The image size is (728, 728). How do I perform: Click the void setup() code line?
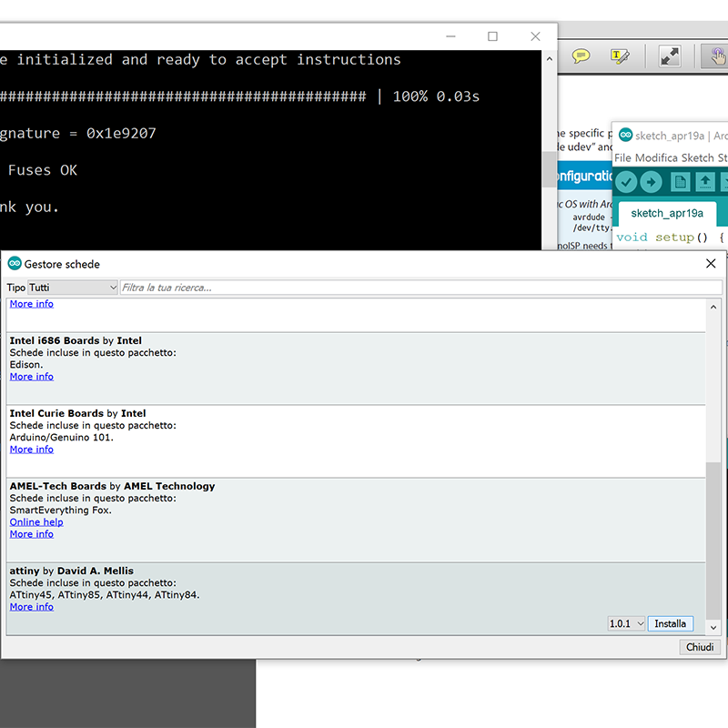670,238
